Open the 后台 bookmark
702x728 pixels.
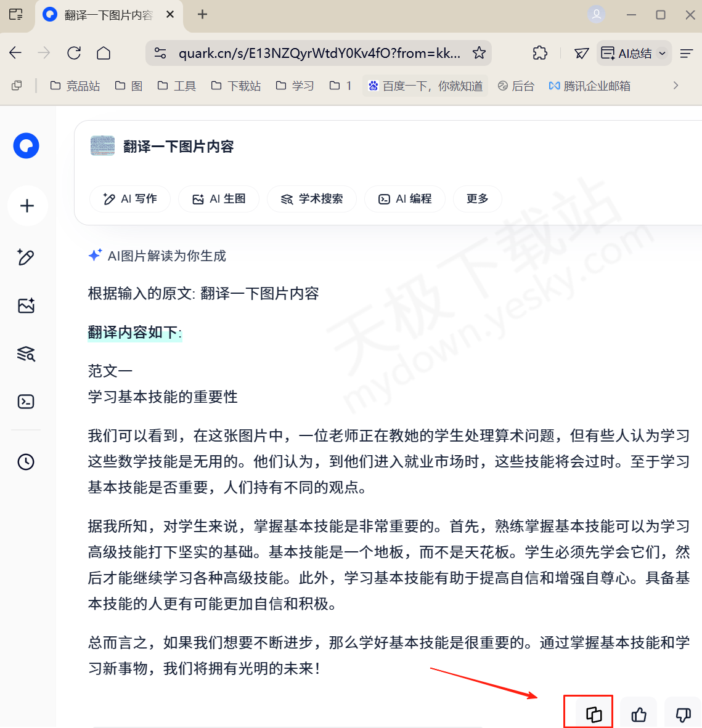tap(516, 86)
